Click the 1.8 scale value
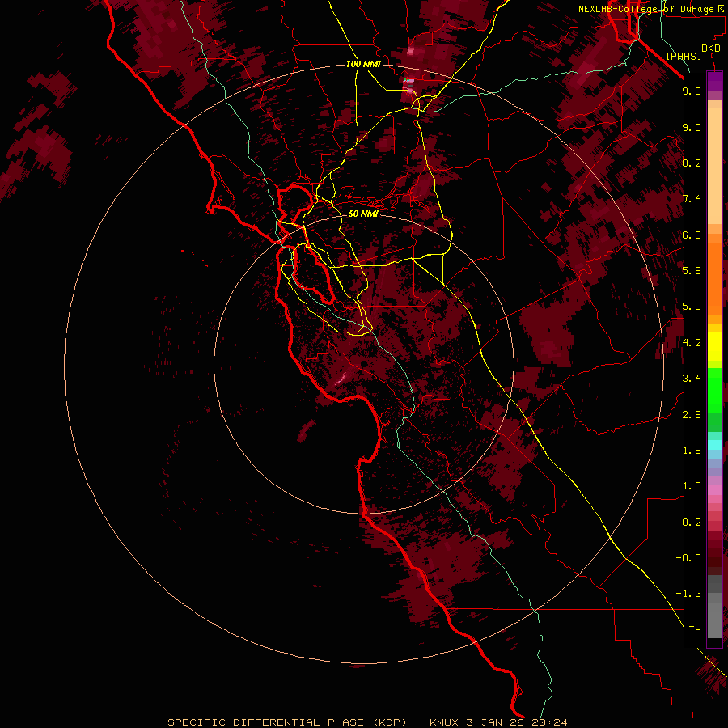 tap(692, 451)
